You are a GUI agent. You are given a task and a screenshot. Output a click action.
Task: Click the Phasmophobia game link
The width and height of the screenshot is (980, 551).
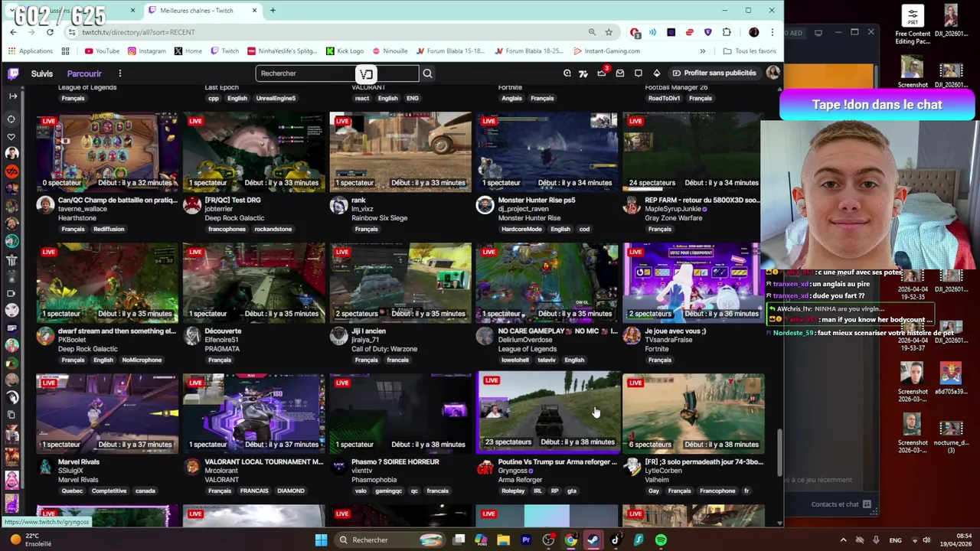[x=374, y=480]
